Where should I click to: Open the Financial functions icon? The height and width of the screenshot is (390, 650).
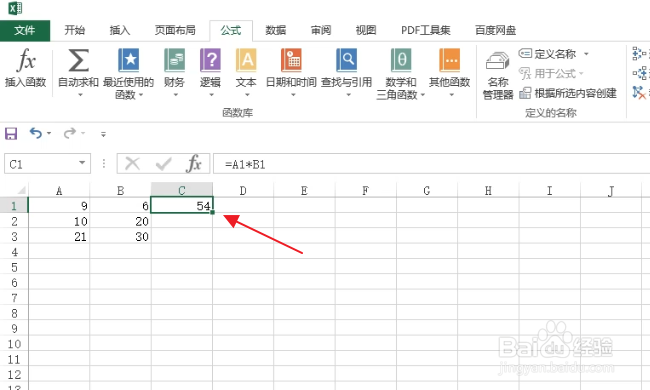tap(174, 61)
